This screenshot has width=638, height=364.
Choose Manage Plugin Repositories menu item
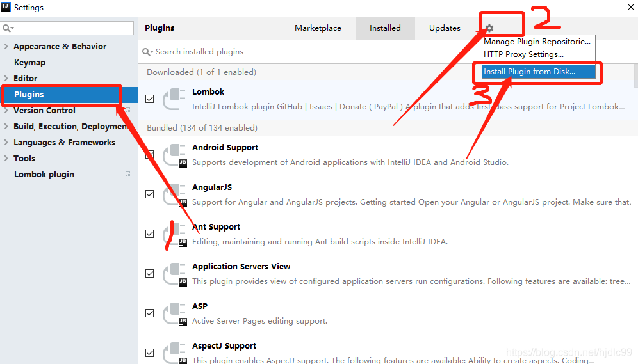(538, 42)
